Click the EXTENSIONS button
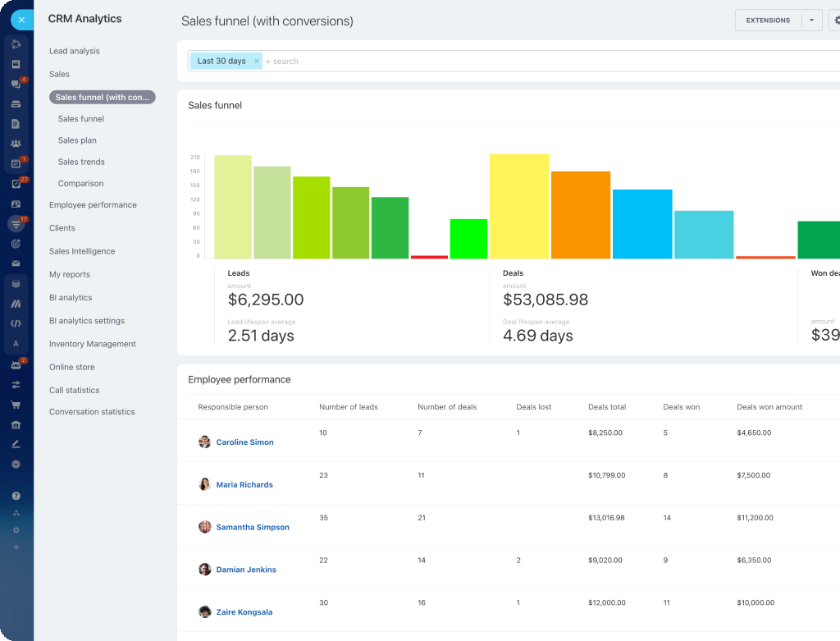Image resolution: width=840 pixels, height=641 pixels. click(x=768, y=21)
